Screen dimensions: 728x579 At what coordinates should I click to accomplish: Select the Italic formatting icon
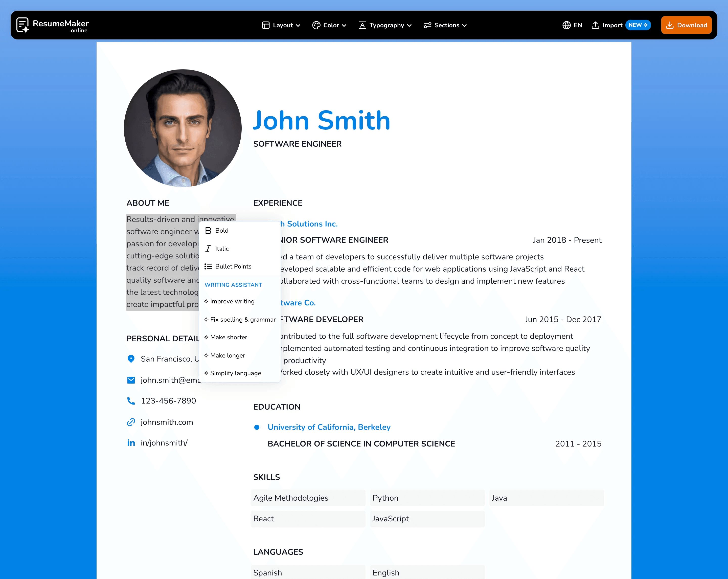(x=208, y=248)
